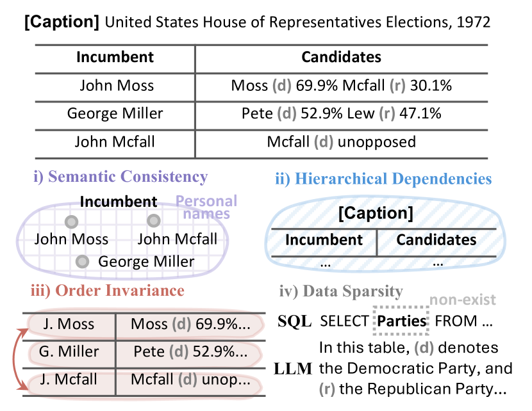Click the gray dot above John Moss
This screenshot has width=532, height=411.
tap(71, 222)
